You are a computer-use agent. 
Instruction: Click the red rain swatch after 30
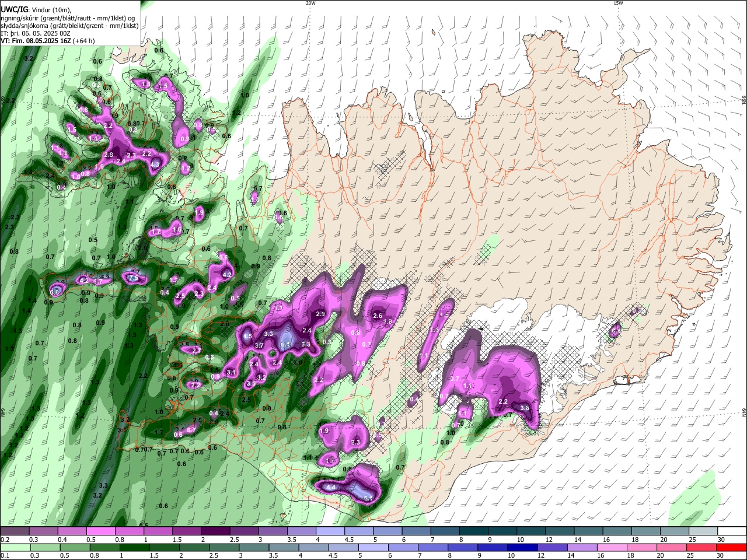tap(730, 547)
